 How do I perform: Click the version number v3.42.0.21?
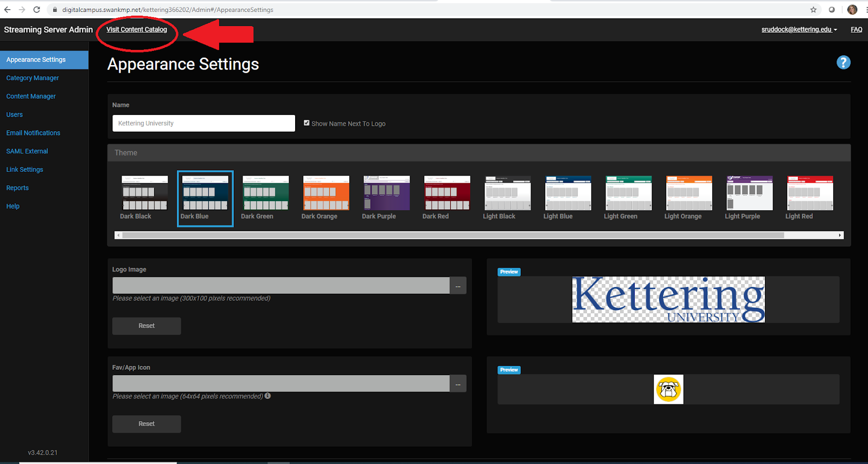(43, 453)
